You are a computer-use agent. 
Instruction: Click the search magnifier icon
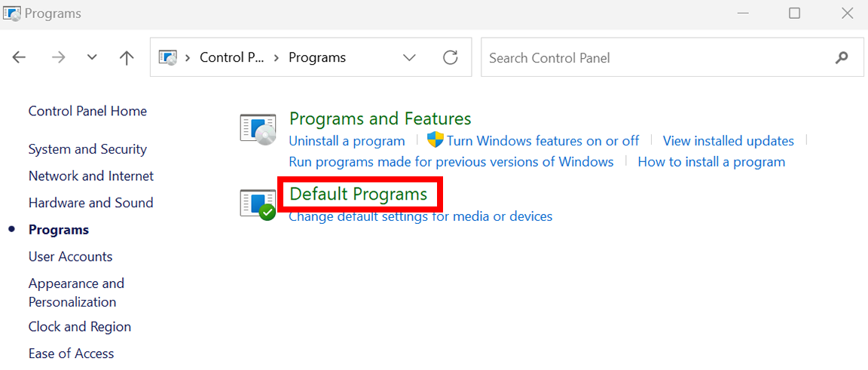point(842,57)
